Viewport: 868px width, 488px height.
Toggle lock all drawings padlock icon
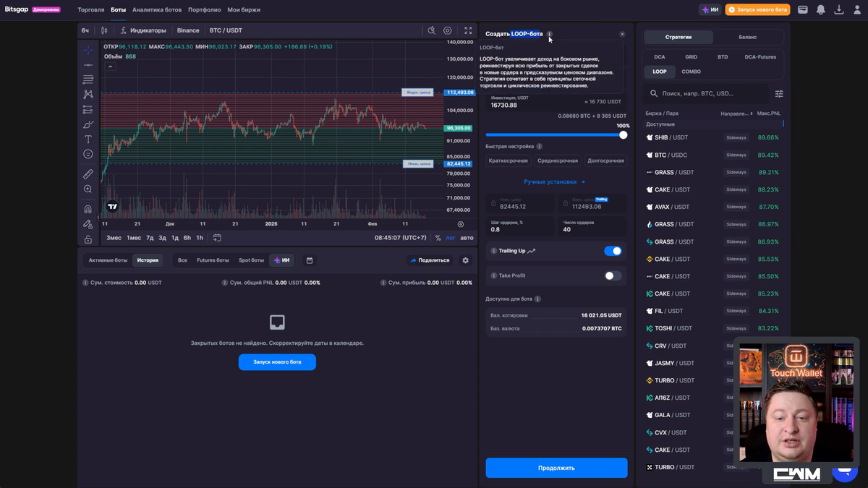tap(88, 239)
